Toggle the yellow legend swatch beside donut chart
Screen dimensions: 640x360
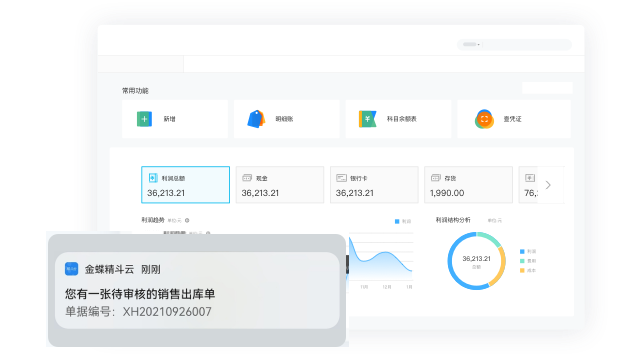pos(522,270)
